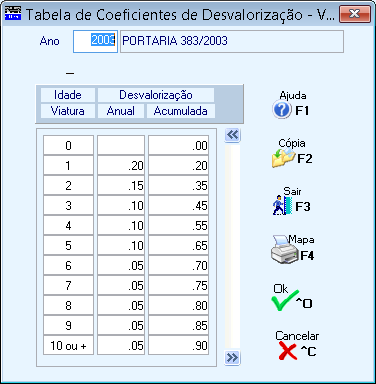Edit the Anual cell for age 3
This screenshot has height=384, width=376.
(121, 205)
